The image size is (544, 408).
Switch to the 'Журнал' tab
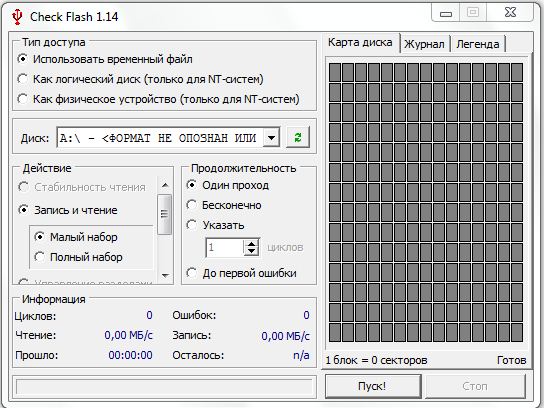pyautogui.click(x=424, y=44)
